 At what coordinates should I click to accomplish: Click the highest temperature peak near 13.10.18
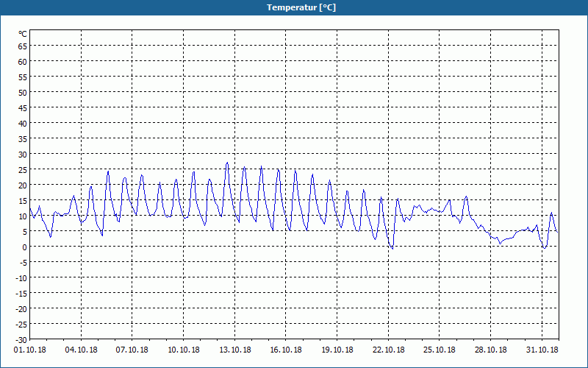[227, 163]
